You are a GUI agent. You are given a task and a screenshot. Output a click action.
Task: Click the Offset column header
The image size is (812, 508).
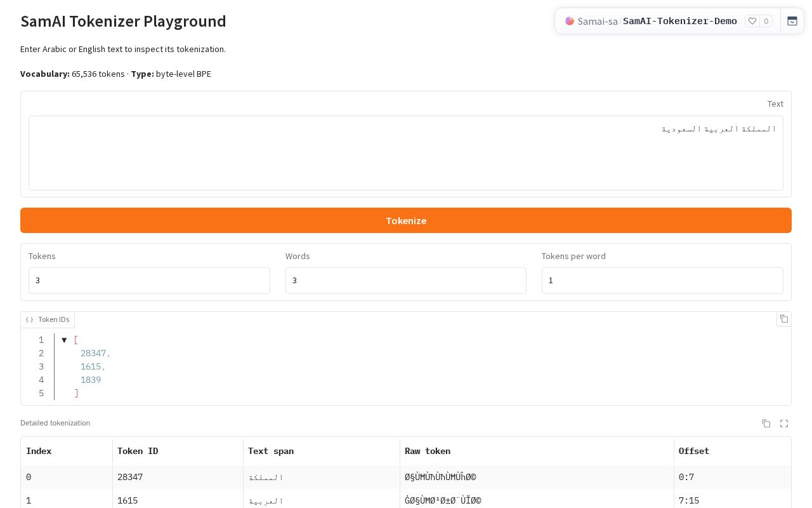(x=732, y=451)
